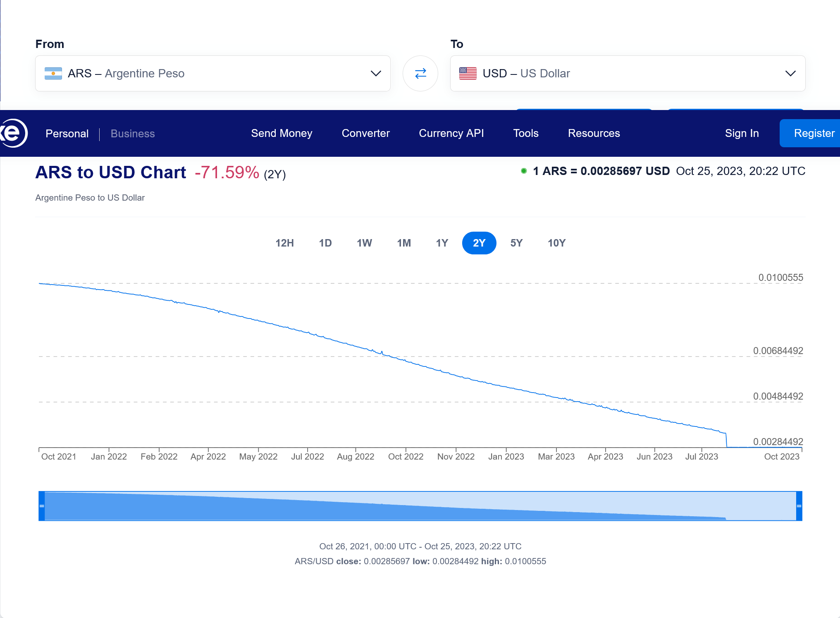Select the 1D chart range
840x618 pixels.
pos(325,243)
